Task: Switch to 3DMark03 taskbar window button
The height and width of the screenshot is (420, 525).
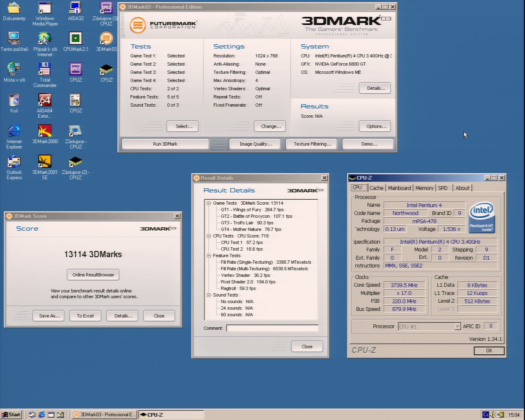Action: pos(104,415)
